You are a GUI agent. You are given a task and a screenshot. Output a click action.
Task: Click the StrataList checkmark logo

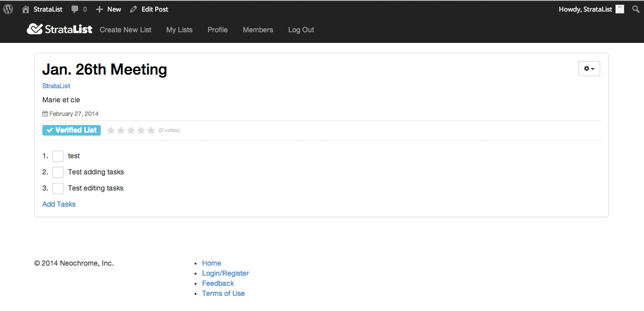pyautogui.click(x=35, y=29)
